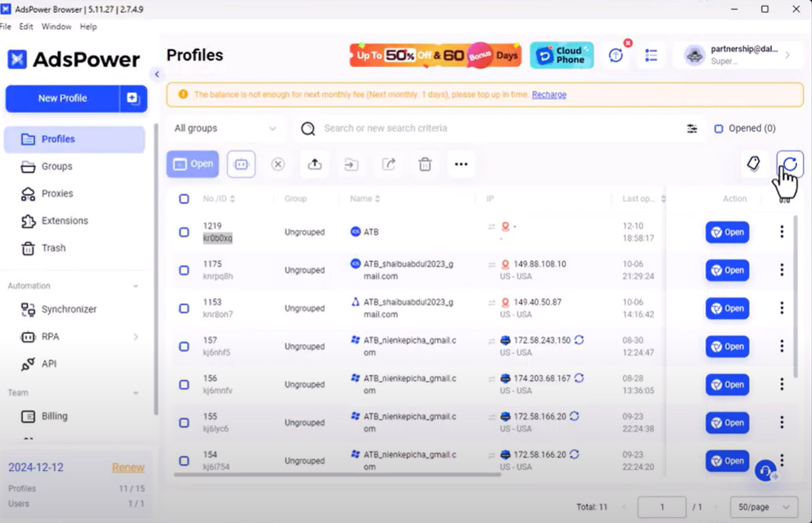Check the box for profile 154
The height and width of the screenshot is (523, 812).
click(x=184, y=460)
